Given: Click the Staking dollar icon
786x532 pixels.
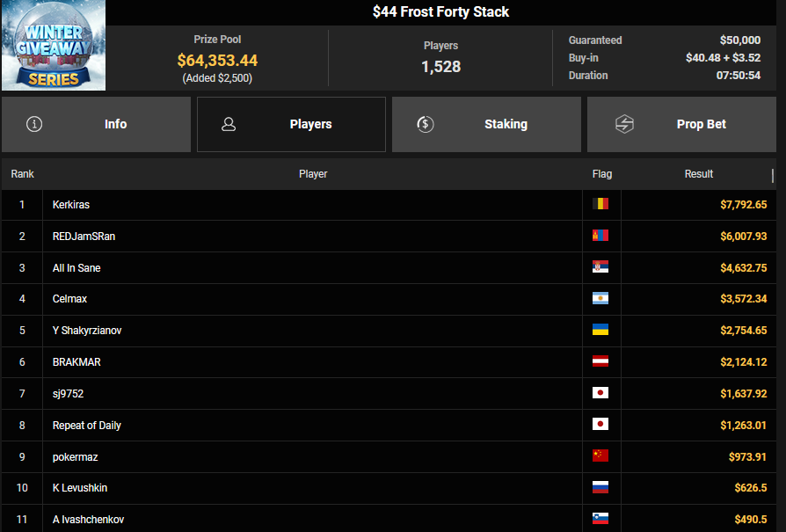Looking at the screenshot, I should coord(425,124).
